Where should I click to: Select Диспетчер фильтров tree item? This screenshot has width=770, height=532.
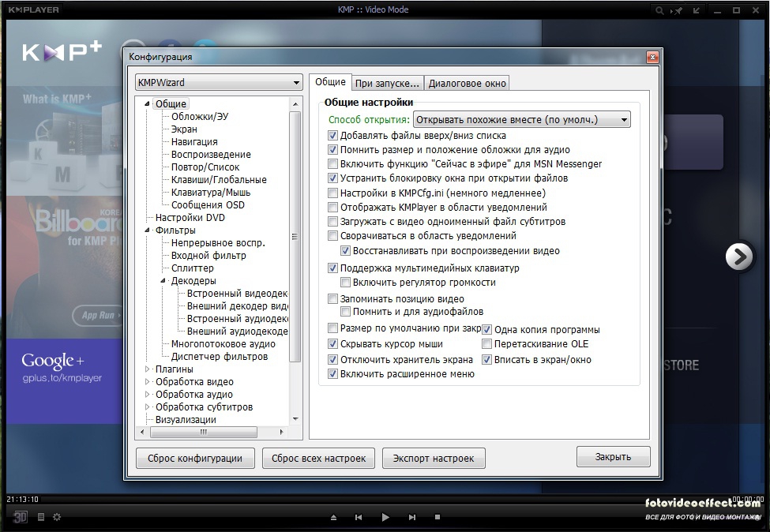tap(220, 356)
